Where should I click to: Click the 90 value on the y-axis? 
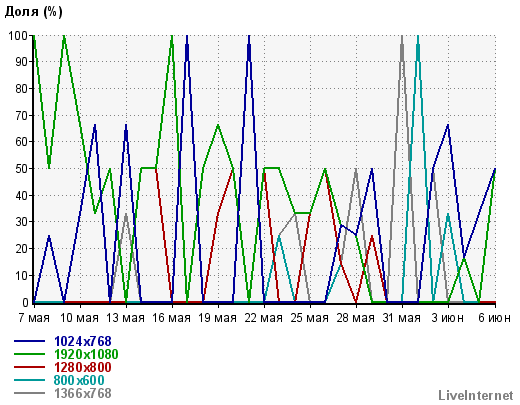(x=22, y=62)
